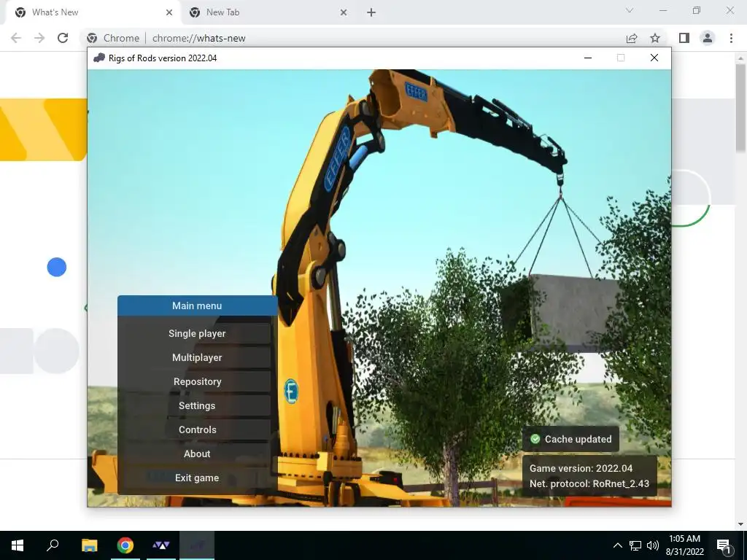The height and width of the screenshot is (560, 747).
Task: Bookmark this page with star icon
Action: coord(655,38)
